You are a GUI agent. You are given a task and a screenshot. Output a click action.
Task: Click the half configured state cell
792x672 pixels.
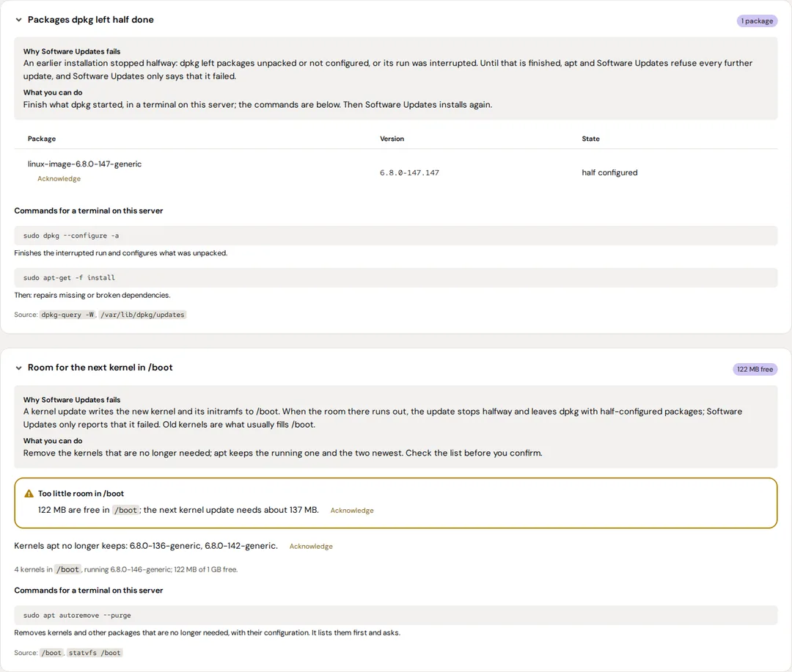click(x=609, y=172)
